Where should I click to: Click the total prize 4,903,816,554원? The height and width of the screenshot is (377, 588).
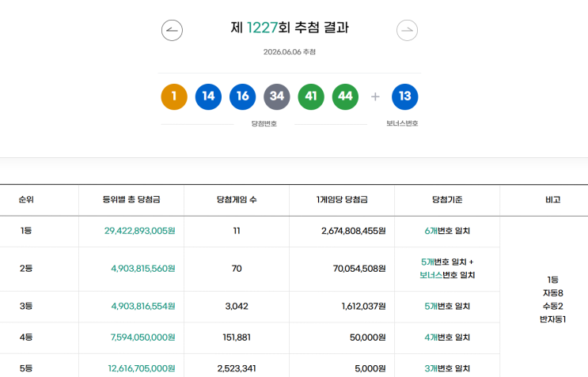(143, 306)
